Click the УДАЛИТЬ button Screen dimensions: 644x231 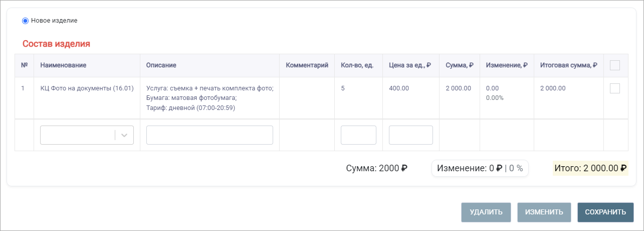(486, 212)
